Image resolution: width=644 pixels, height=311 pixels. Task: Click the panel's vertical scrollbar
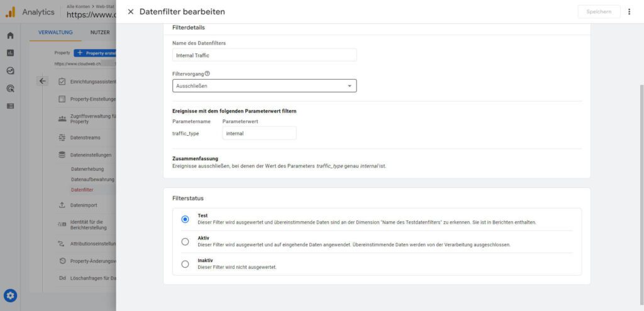point(641,195)
